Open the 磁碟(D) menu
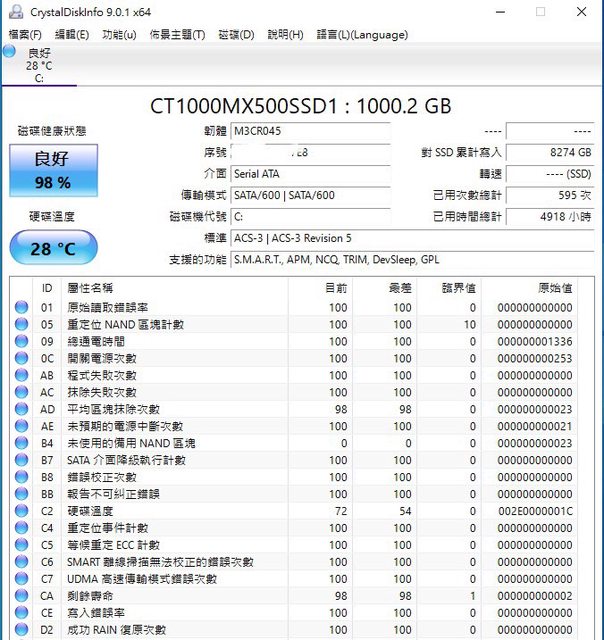604x640 pixels. 236,34
